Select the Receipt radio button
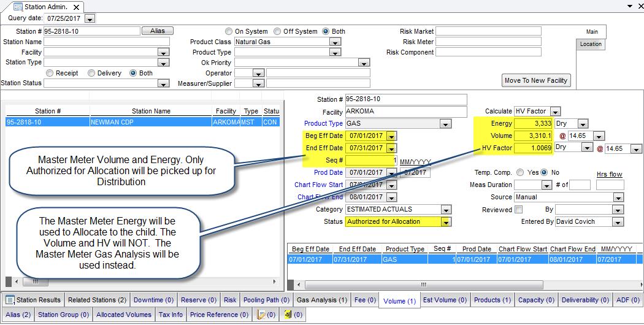 point(50,73)
